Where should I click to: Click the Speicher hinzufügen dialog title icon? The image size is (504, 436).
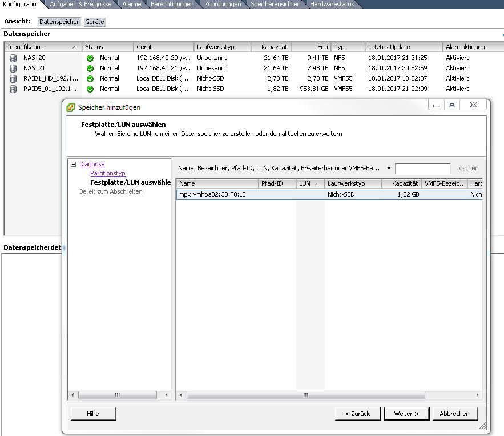pyautogui.click(x=71, y=107)
